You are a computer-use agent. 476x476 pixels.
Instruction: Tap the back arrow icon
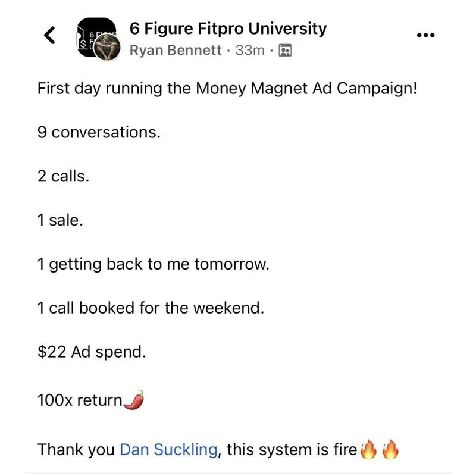[50, 35]
